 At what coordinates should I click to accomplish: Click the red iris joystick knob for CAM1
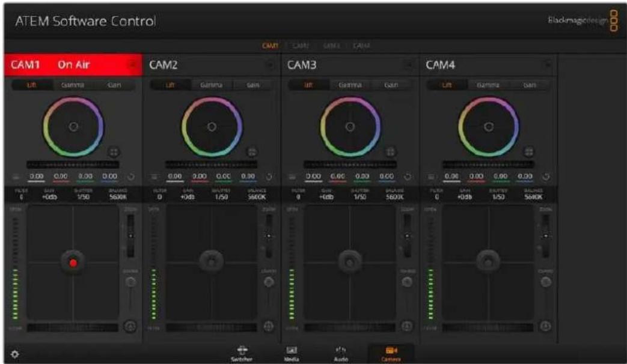click(73, 262)
